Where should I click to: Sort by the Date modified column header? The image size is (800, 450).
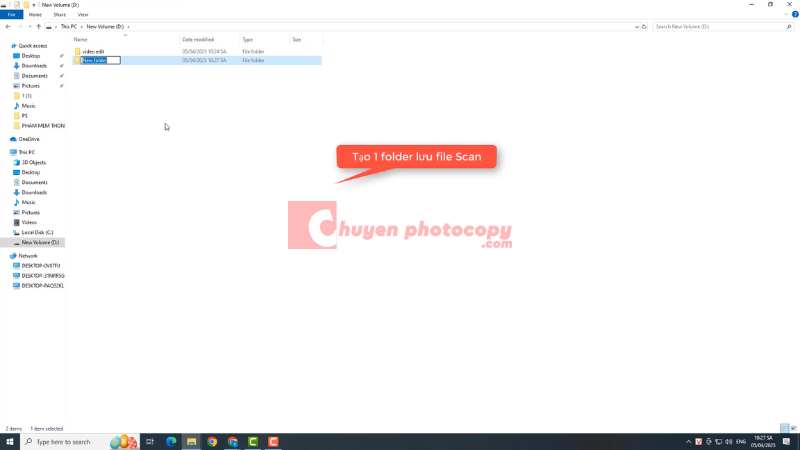click(x=198, y=39)
